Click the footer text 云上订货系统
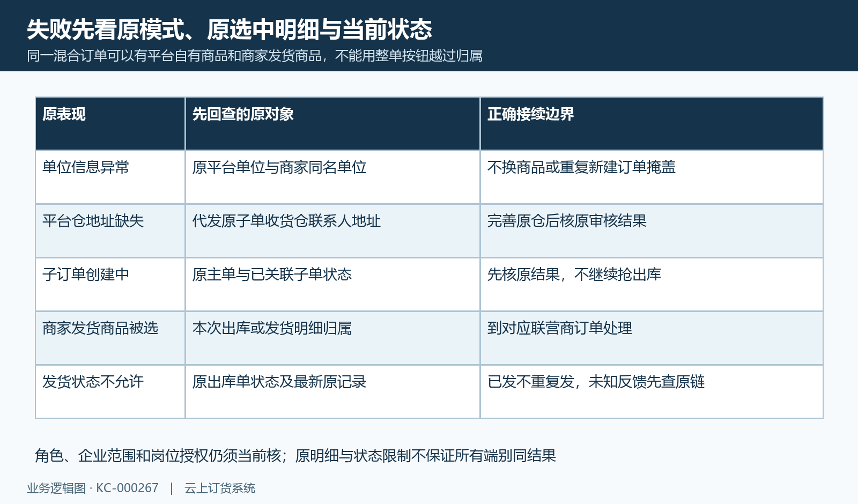 tap(220, 488)
